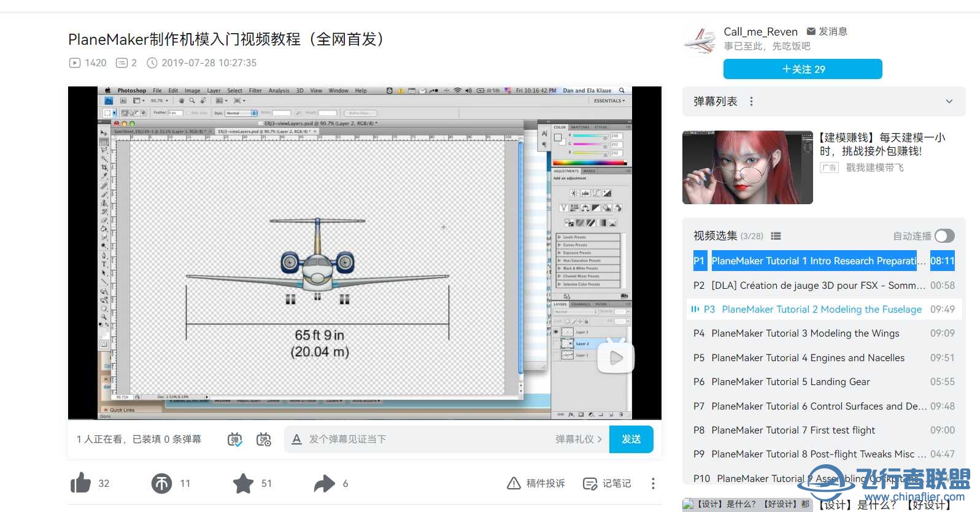Open the danmaku settings icon
This screenshot has height=512, width=980.
[x=264, y=439]
